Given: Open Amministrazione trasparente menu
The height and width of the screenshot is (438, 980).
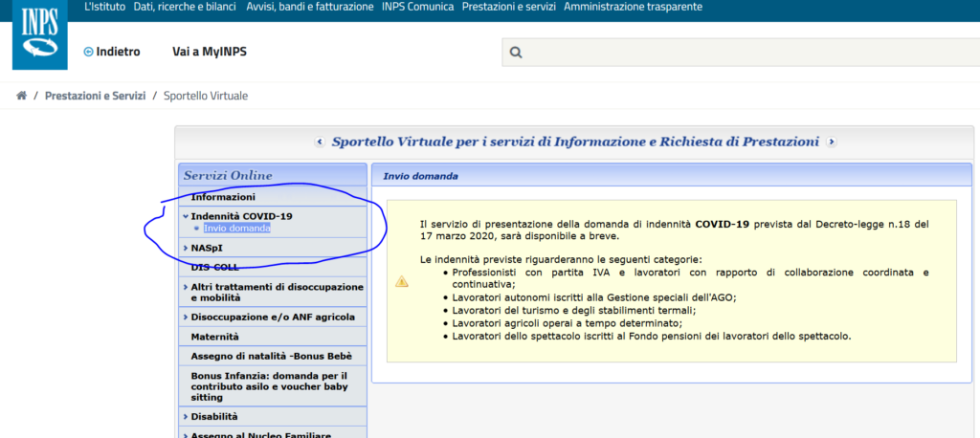Looking at the screenshot, I should click(633, 7).
